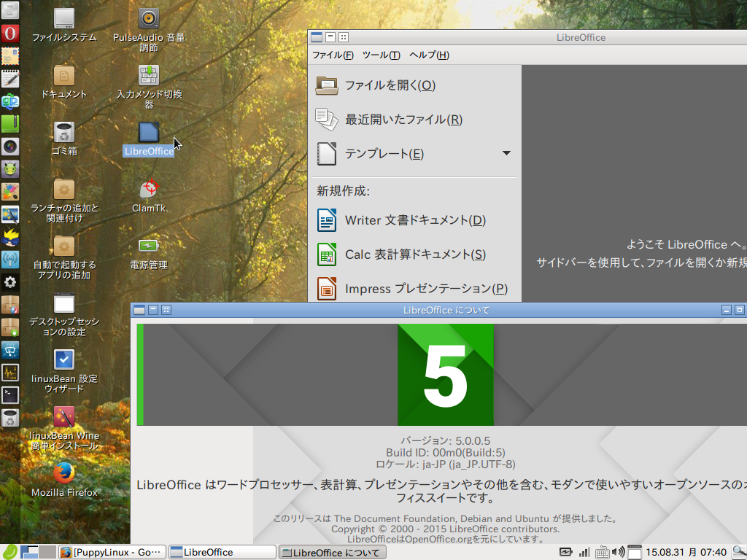The height and width of the screenshot is (560, 747).
Task: Click the Build ID: 00m0(Build:5) text
Action: (446, 452)
